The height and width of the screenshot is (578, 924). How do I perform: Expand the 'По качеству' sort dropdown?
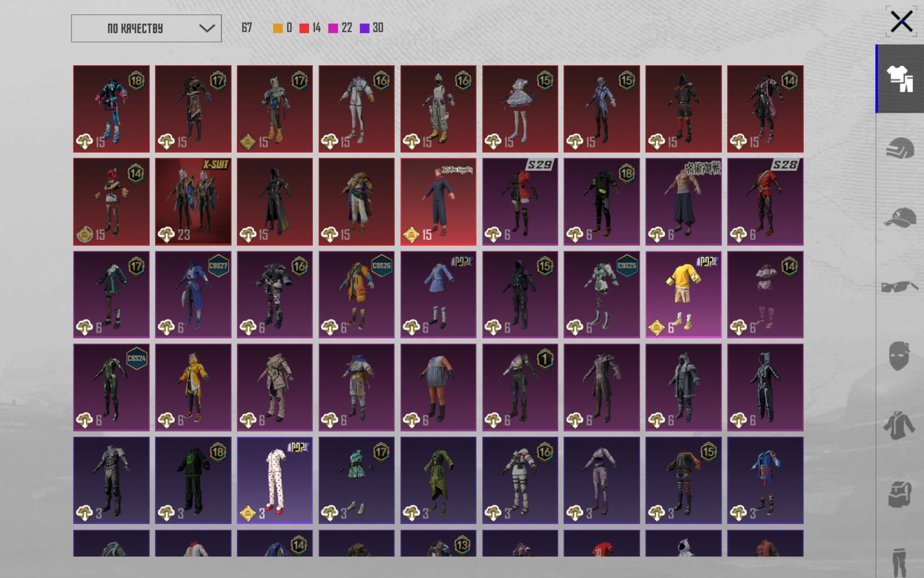146,28
